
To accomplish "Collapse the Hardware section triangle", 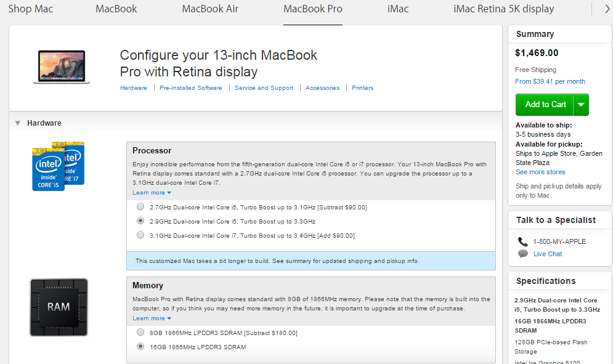I will (18, 123).
